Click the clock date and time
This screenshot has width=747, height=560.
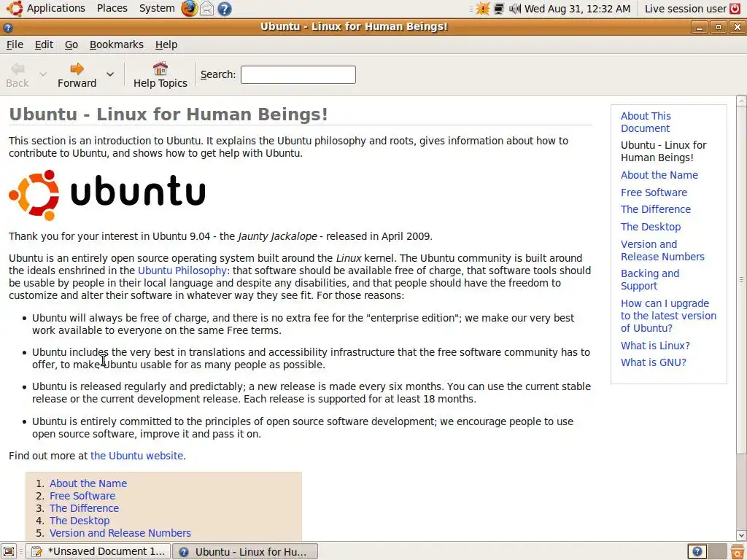577,9
